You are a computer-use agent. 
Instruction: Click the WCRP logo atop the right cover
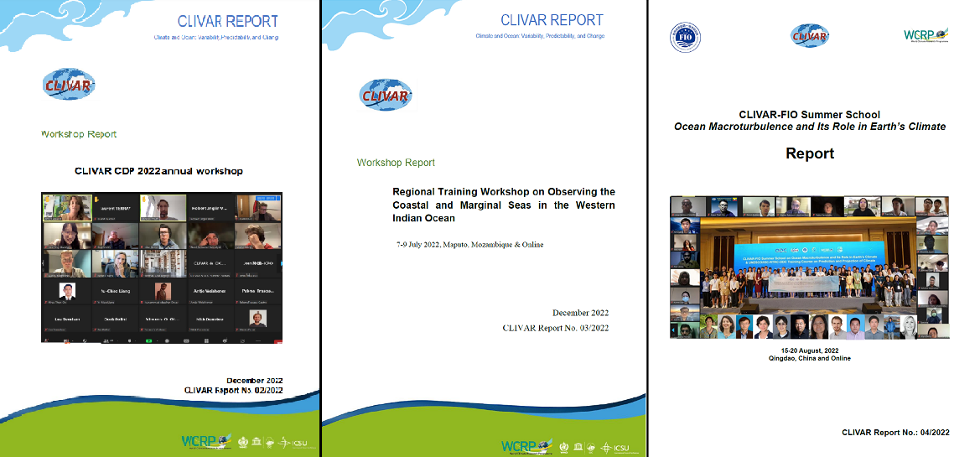(925, 34)
